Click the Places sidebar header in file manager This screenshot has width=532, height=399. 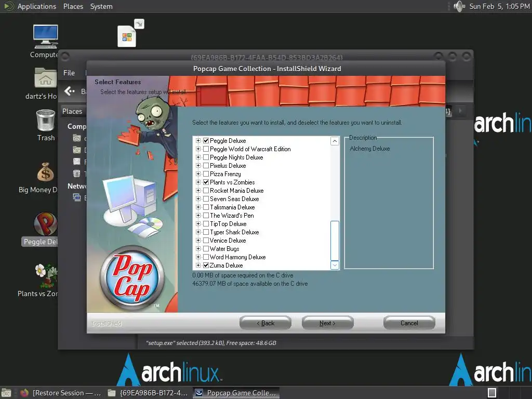[x=72, y=111]
